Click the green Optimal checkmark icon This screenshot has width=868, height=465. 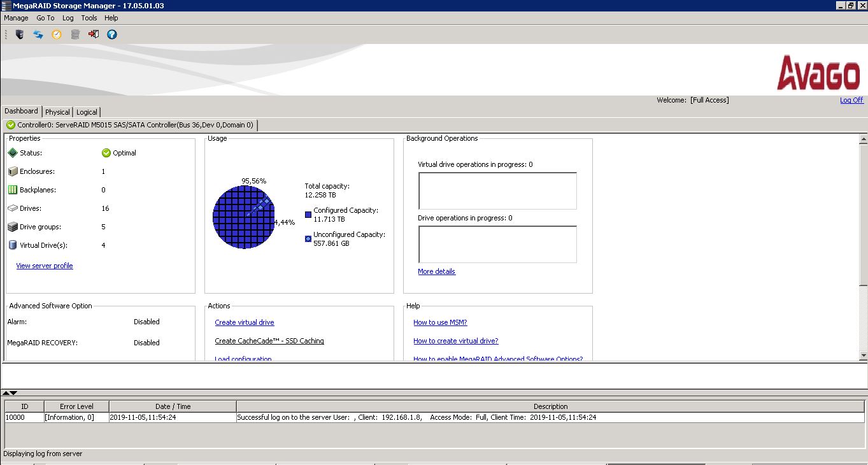(106, 153)
